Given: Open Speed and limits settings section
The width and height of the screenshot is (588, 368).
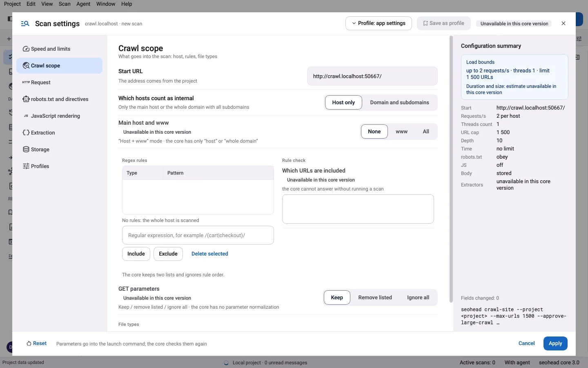Looking at the screenshot, I should [59, 49].
